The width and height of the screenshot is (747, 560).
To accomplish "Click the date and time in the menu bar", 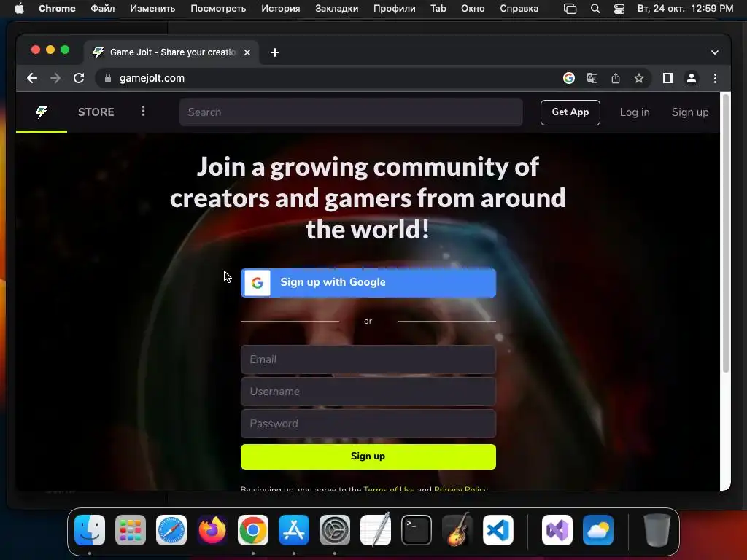I will tap(685, 9).
